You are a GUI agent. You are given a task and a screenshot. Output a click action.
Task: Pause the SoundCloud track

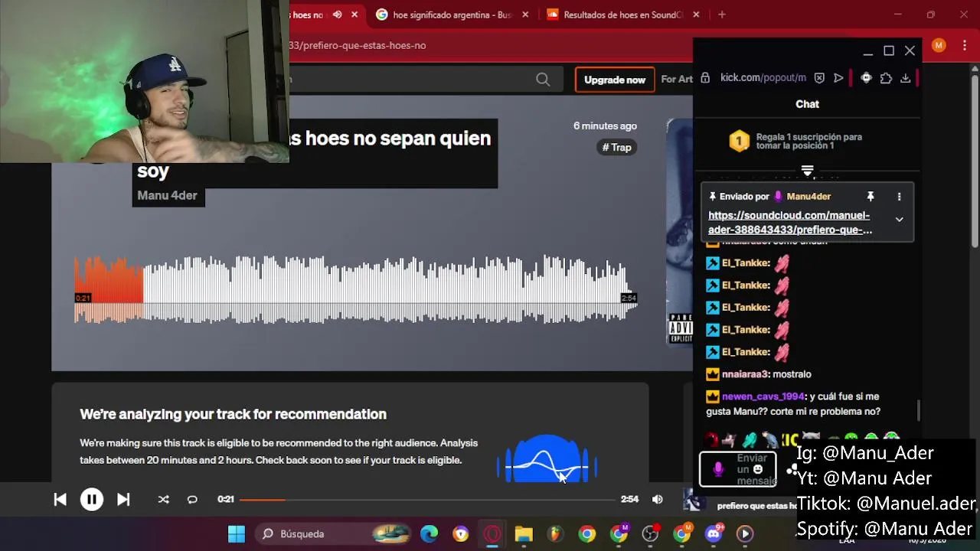pos(91,500)
